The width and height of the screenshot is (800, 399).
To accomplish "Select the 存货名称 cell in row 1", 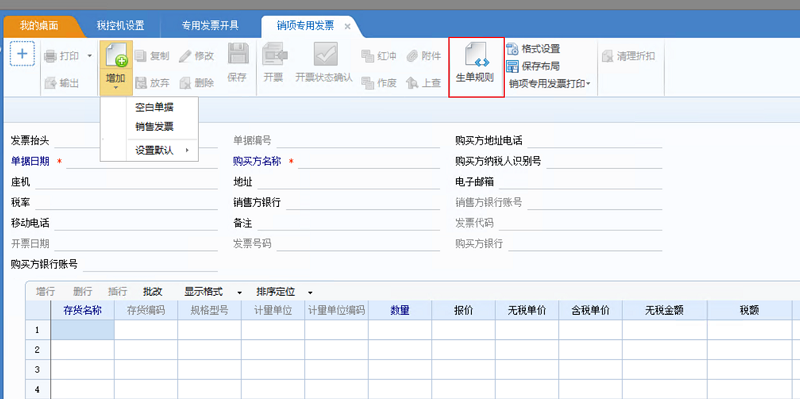I will coord(83,330).
